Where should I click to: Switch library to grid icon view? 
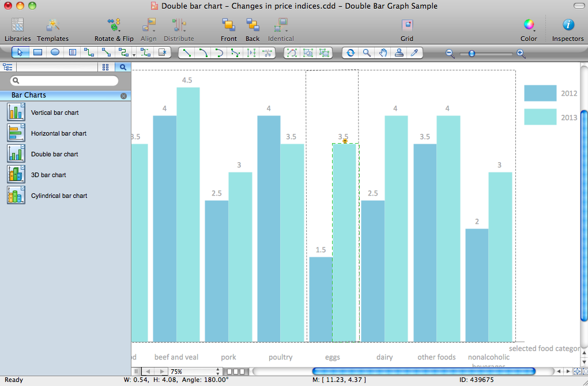pyautogui.click(x=105, y=67)
